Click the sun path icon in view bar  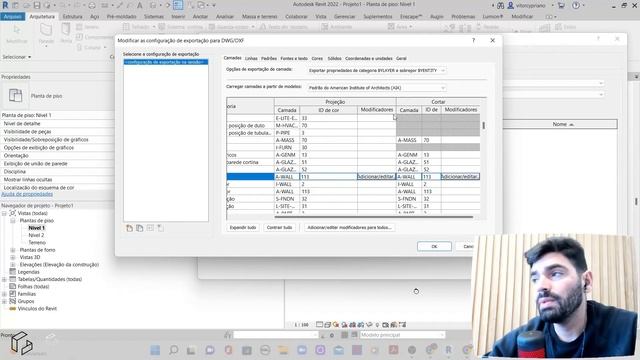point(336,325)
